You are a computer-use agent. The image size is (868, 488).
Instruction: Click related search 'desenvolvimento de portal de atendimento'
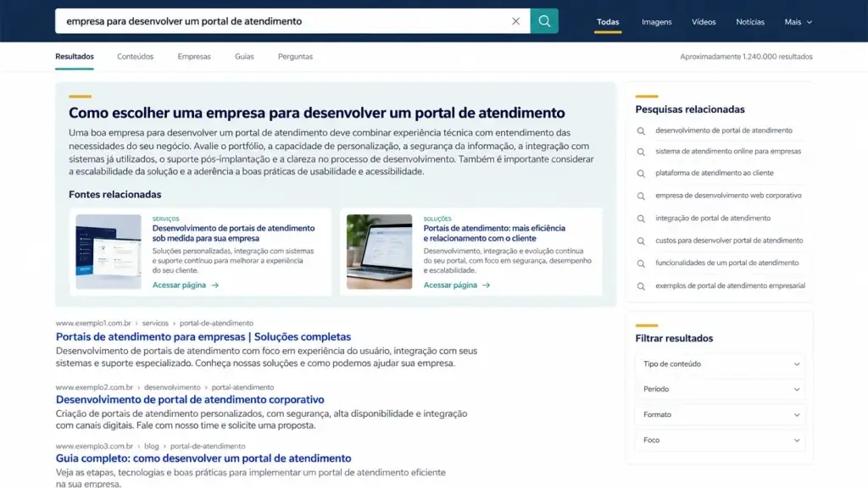[x=724, y=130]
